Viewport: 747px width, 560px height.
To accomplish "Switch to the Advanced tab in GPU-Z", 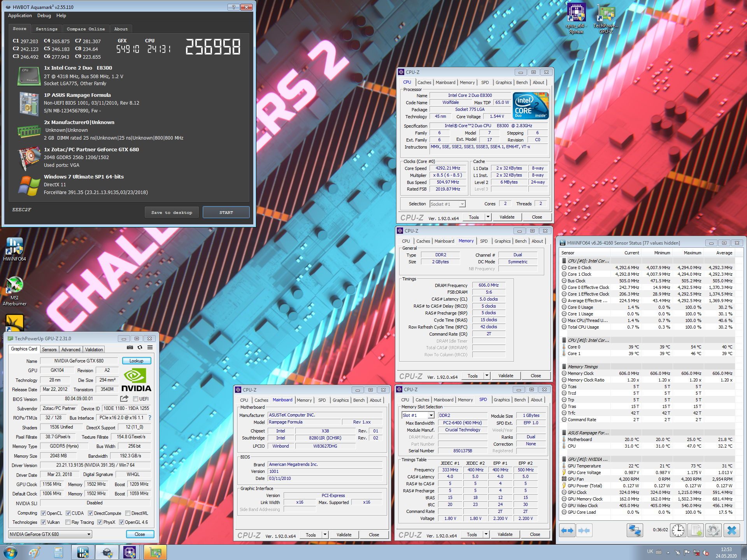I will (71, 350).
